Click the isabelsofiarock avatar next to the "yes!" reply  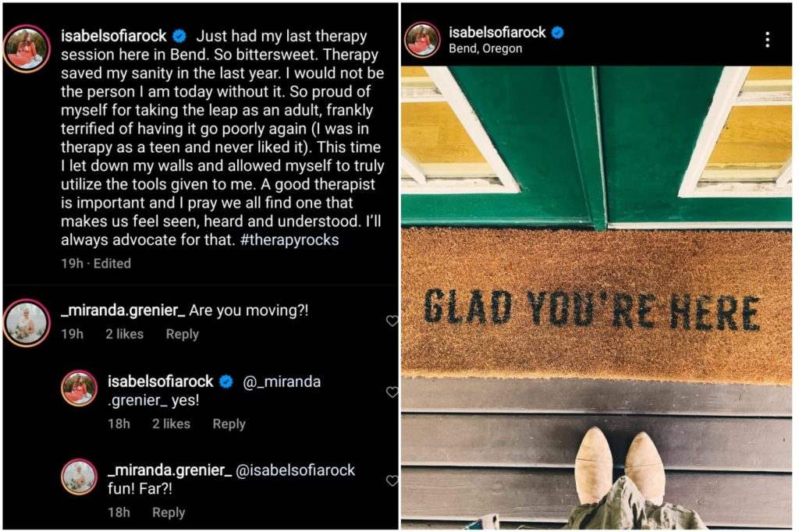[x=79, y=388]
